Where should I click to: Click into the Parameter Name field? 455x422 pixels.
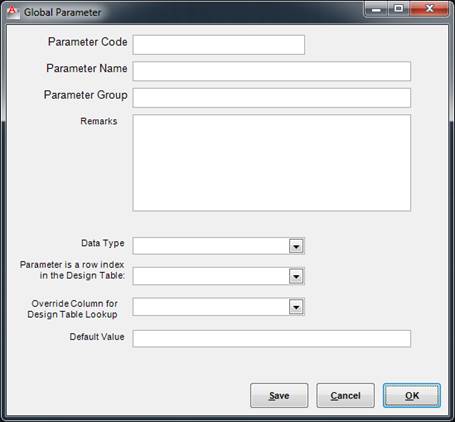[272, 71]
